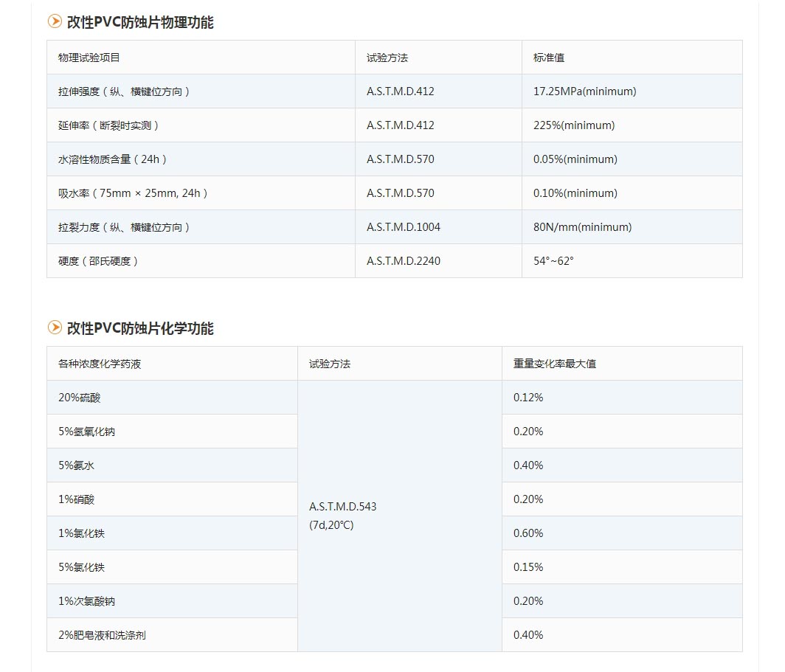Image resolution: width=785 pixels, height=672 pixels.
Task: Click the 0.60% value for 1%氯化铁
Action: (528, 533)
